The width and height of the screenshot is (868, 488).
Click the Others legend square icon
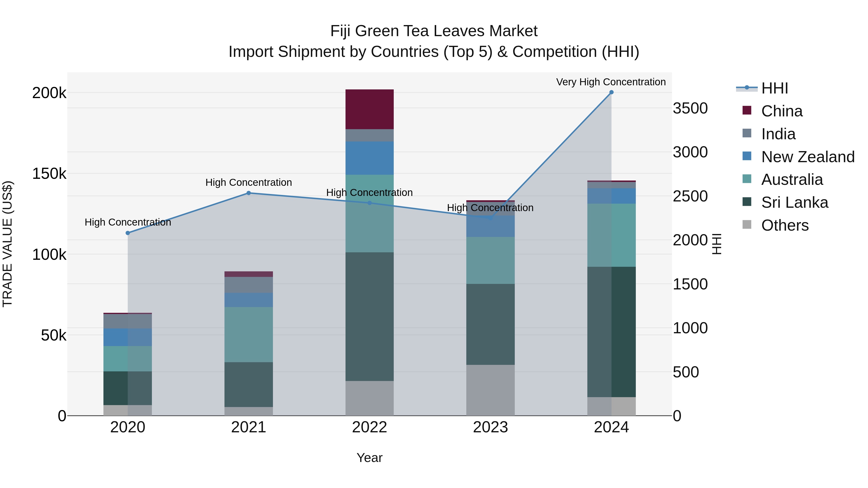[747, 225]
